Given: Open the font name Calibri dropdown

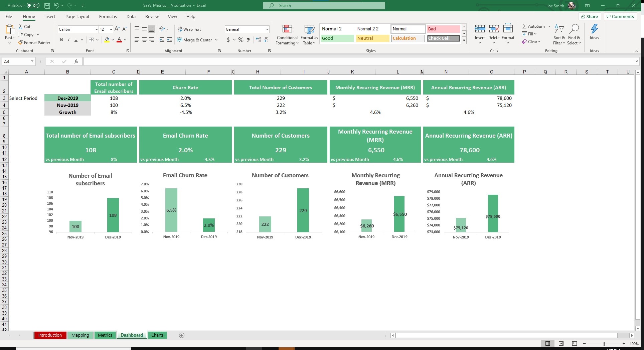Looking at the screenshot, I should pyautogui.click(x=97, y=29).
